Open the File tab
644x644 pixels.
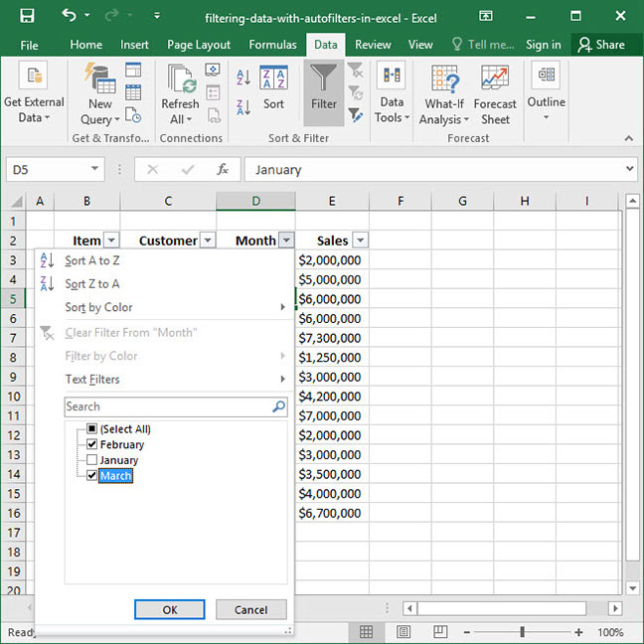tap(29, 45)
